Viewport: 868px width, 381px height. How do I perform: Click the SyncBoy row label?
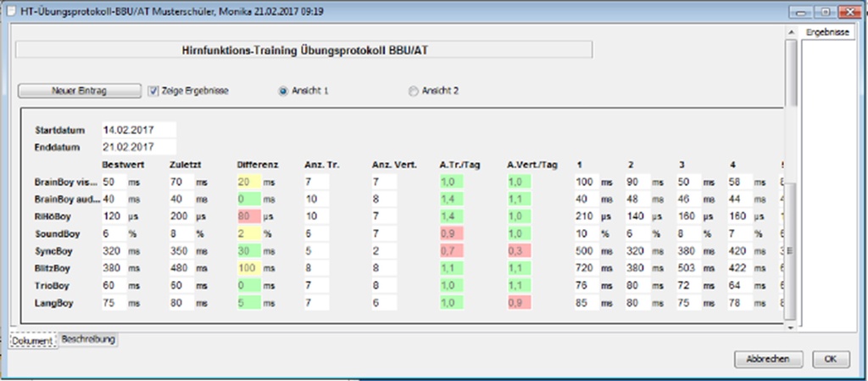pyautogui.click(x=53, y=251)
